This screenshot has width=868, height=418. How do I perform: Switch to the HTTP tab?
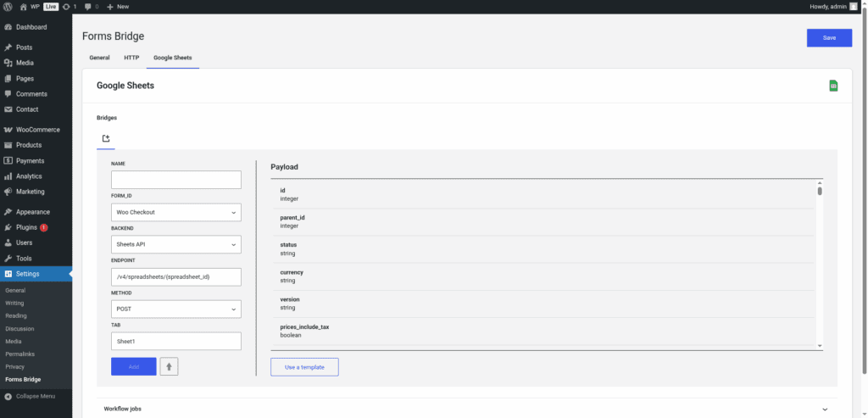click(131, 58)
